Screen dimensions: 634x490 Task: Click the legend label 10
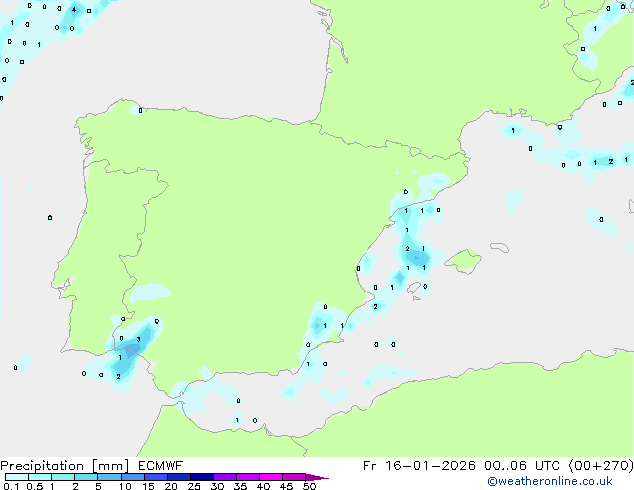pyautogui.click(x=125, y=486)
